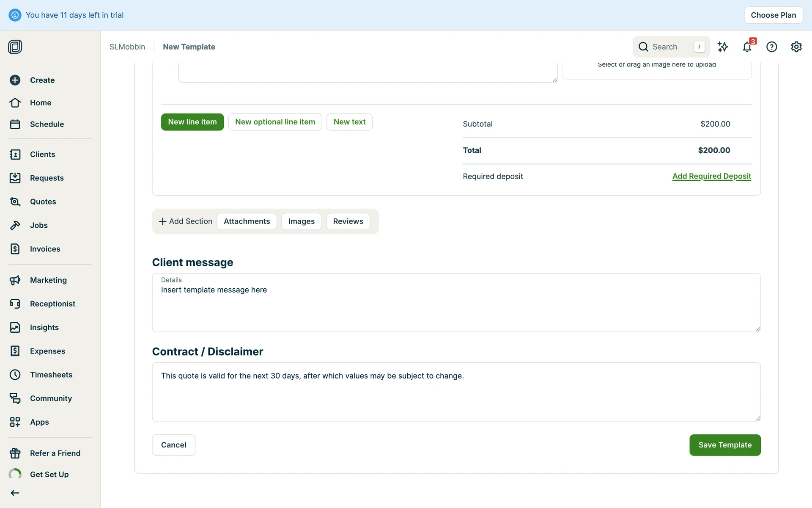Select the Schedule sidebar item
Screen dimensions: 812x508
click(47, 124)
